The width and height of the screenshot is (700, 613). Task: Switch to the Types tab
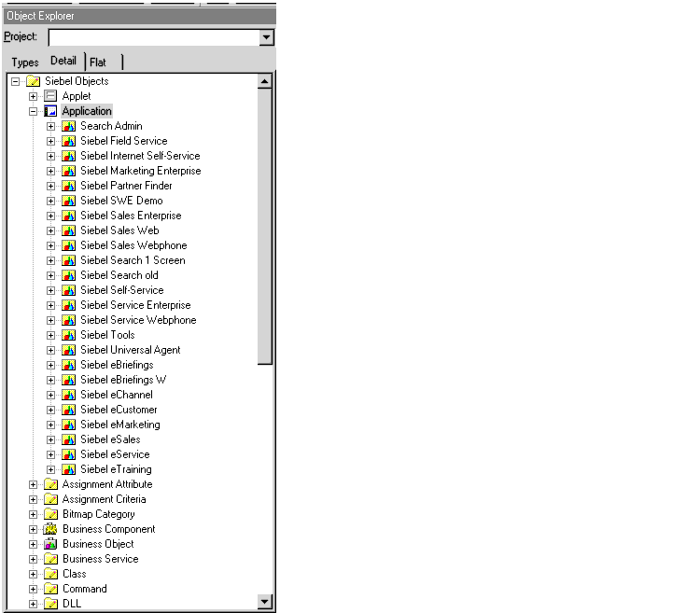click(x=25, y=63)
